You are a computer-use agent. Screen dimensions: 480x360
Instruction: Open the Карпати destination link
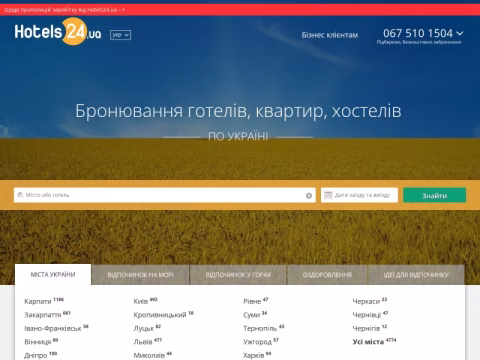[x=38, y=301]
